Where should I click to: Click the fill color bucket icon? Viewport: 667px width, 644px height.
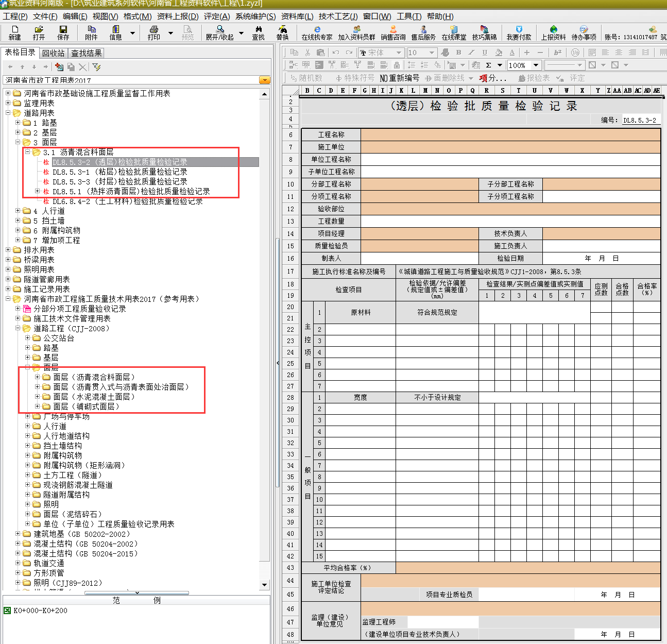pos(498,52)
